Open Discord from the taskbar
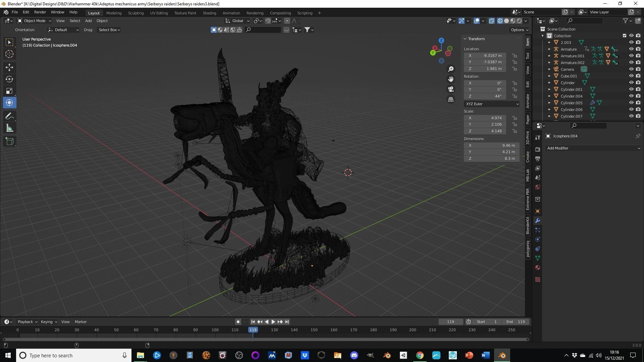This screenshot has width=644, height=362. tap(354, 355)
